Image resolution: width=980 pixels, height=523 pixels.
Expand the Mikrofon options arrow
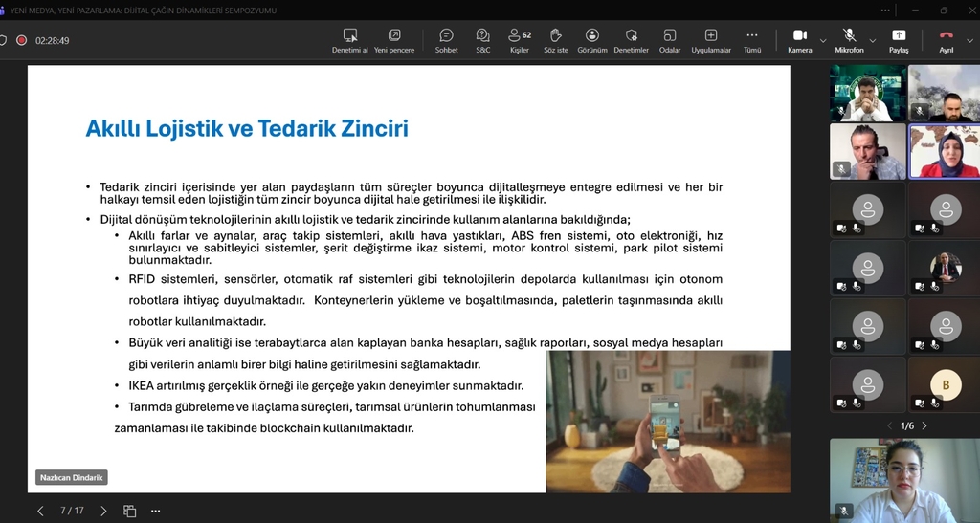872,41
